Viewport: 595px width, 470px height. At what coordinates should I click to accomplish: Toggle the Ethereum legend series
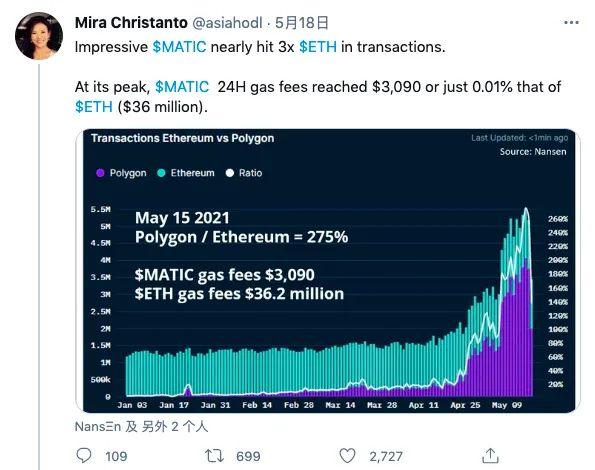(x=186, y=173)
